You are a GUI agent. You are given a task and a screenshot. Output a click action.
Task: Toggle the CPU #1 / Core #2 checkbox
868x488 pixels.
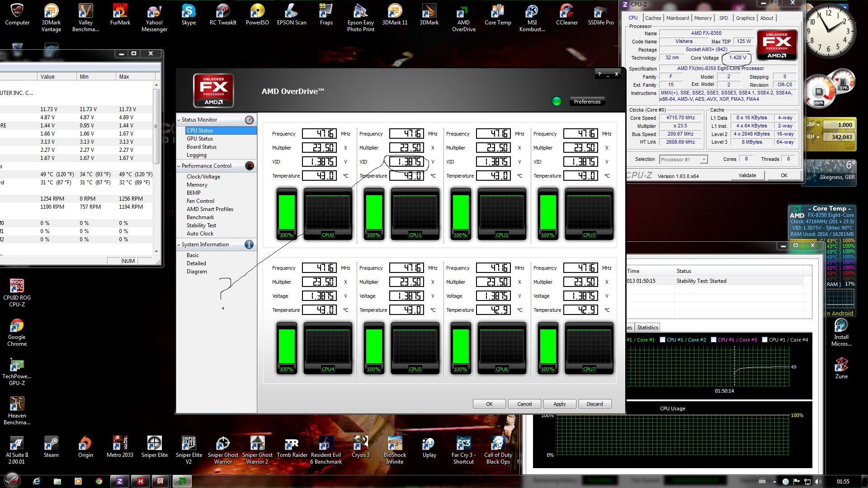point(663,340)
